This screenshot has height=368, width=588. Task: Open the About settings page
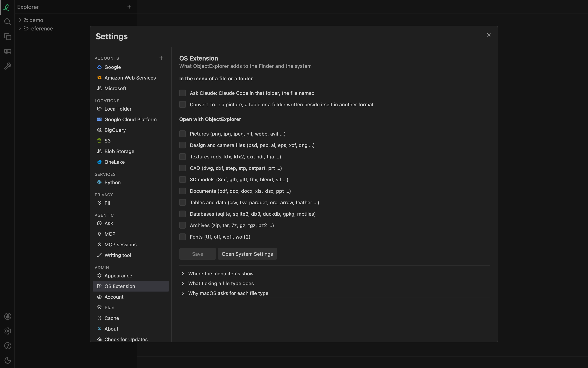click(x=131, y=329)
